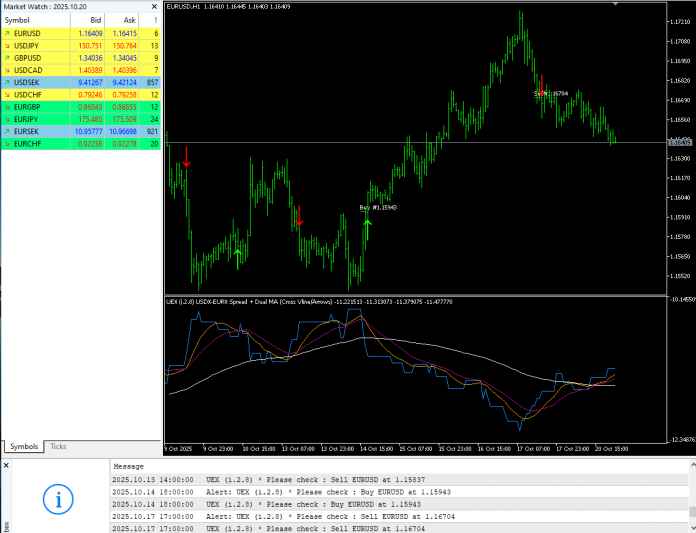Switch to the Ticks tab
This screenshot has height=533, width=696.
[59, 446]
